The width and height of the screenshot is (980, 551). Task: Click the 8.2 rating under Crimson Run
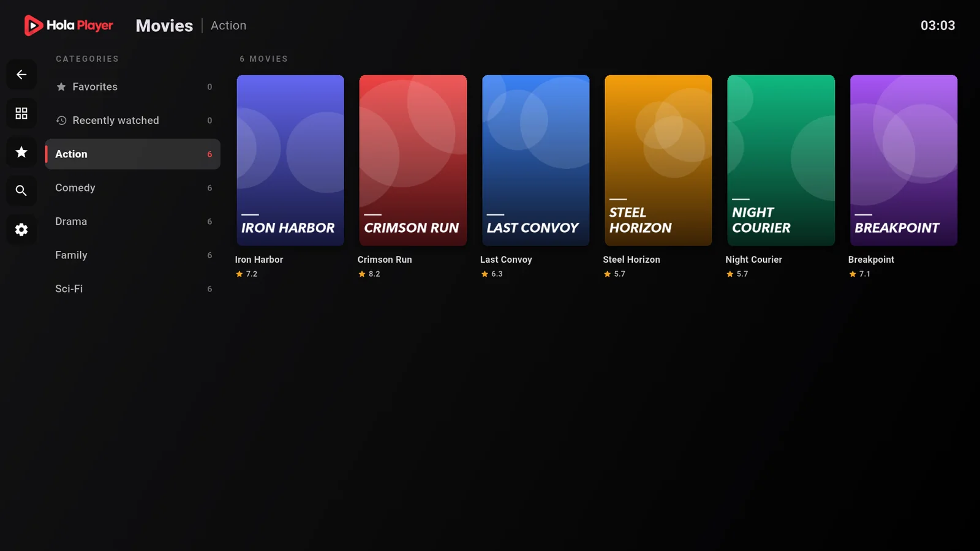click(x=369, y=274)
